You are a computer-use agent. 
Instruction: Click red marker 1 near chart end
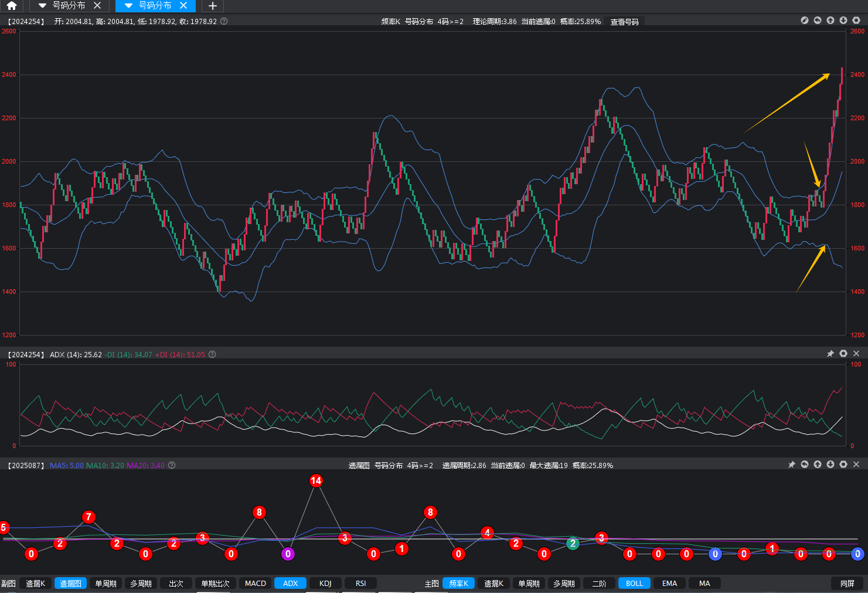[772, 548]
